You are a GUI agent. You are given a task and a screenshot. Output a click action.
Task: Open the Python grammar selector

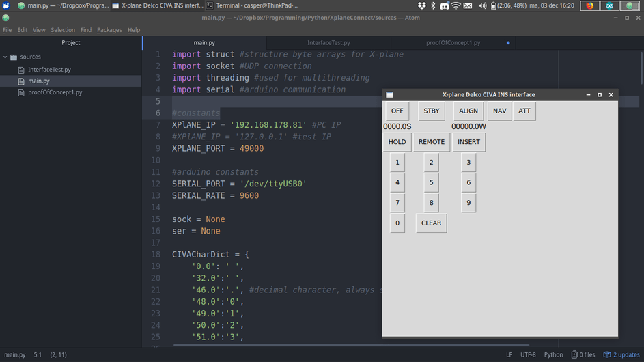[x=553, y=354]
